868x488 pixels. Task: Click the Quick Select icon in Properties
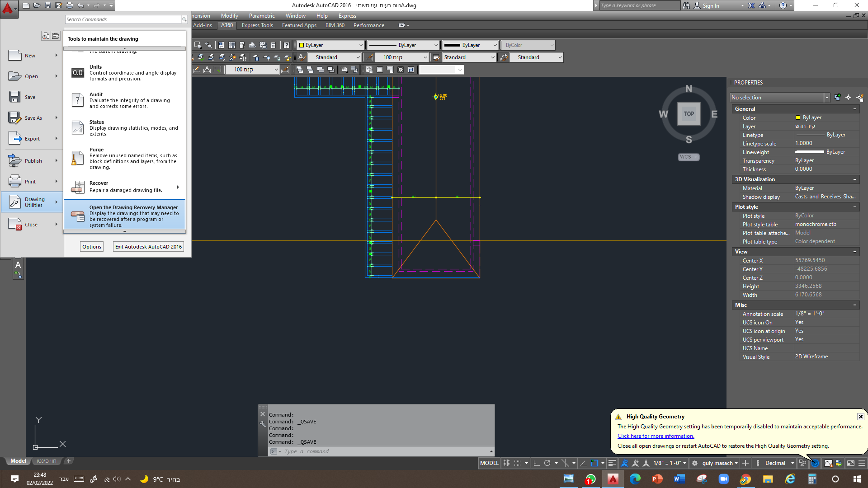click(x=859, y=98)
